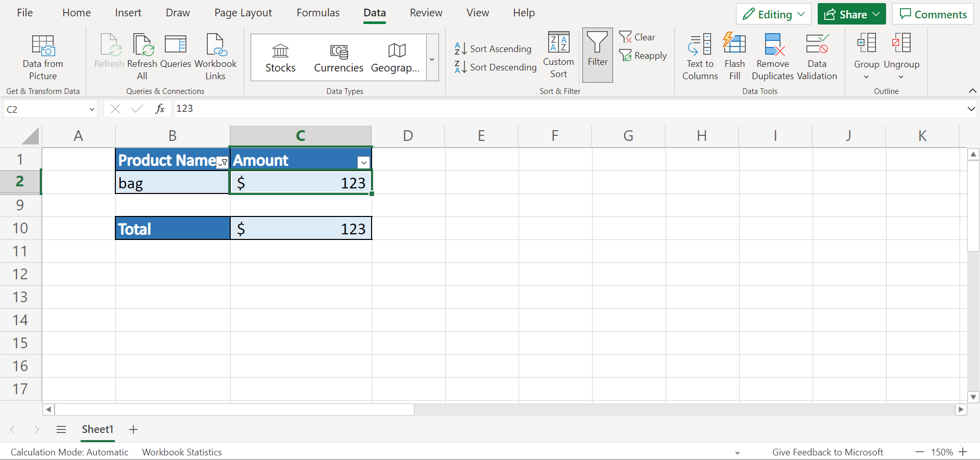
Task: Add a new sheet with plus button
Action: click(x=133, y=429)
